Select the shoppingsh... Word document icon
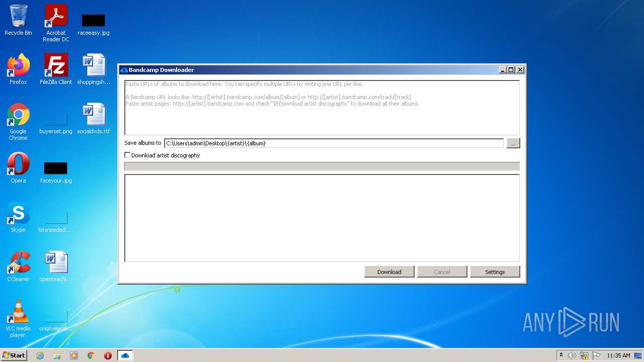 (x=94, y=69)
